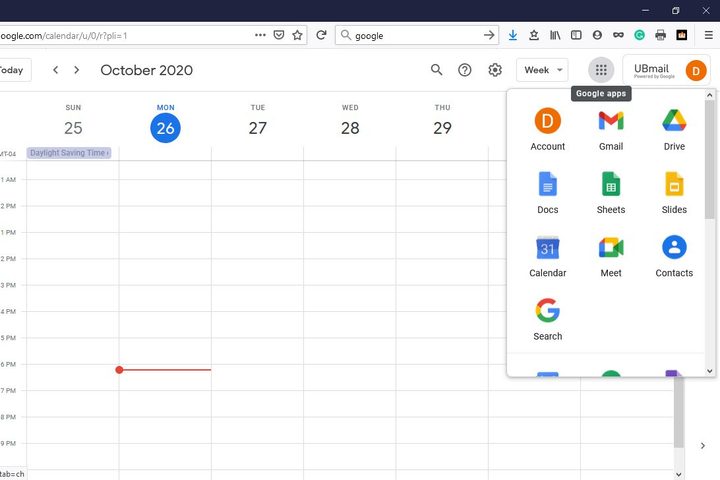This screenshot has width=720, height=480.
Task: Click the Grammarly extension icon
Action: click(x=639, y=35)
